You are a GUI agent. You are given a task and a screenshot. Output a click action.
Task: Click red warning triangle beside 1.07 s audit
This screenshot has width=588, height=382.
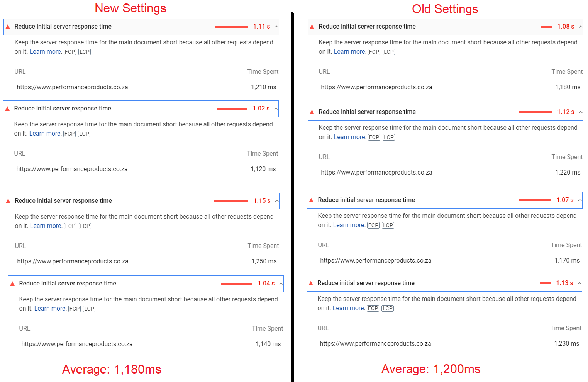pyautogui.click(x=311, y=200)
